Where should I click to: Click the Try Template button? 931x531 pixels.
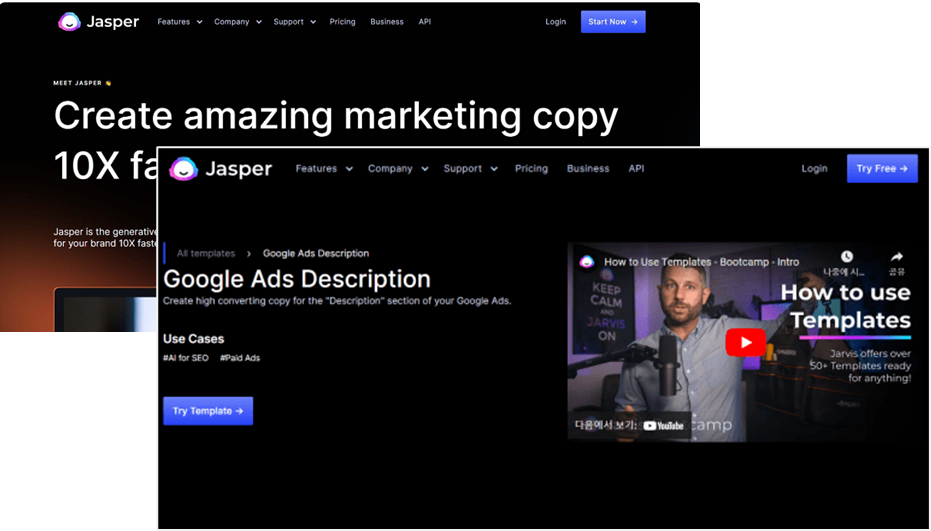[x=208, y=411]
